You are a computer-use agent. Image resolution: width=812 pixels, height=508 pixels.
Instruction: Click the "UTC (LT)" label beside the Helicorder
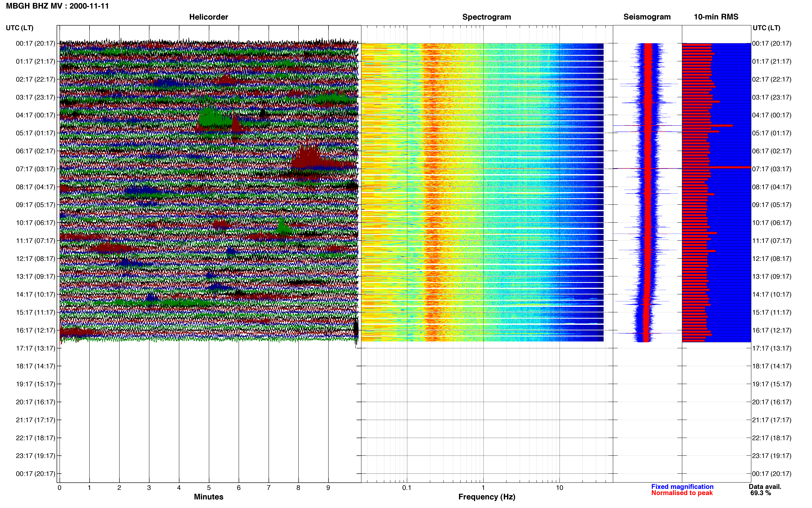(x=20, y=28)
